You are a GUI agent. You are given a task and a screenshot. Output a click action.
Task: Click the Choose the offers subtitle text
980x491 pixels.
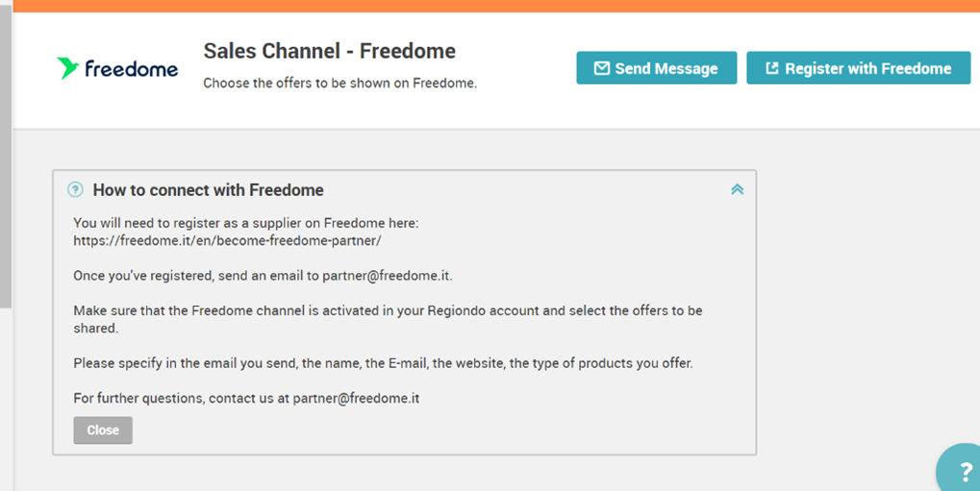(x=340, y=83)
